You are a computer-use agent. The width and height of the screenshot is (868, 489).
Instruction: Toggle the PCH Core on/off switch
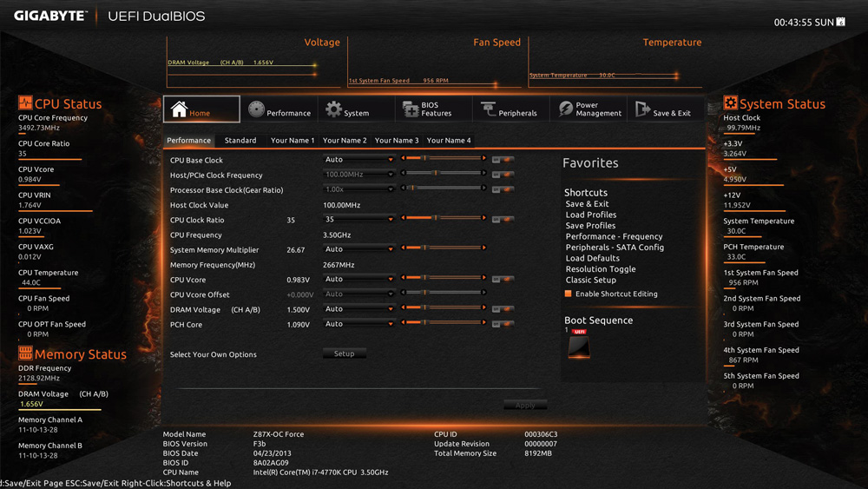503,324
